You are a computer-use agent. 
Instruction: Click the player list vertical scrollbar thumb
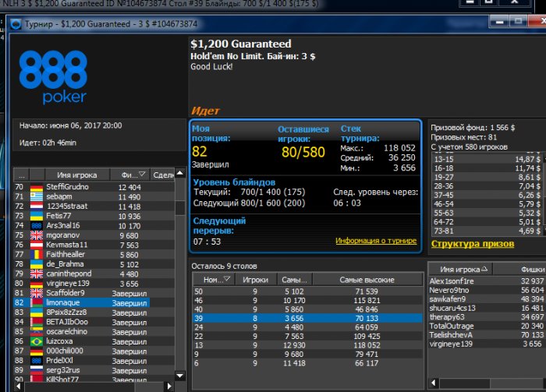coord(180,208)
